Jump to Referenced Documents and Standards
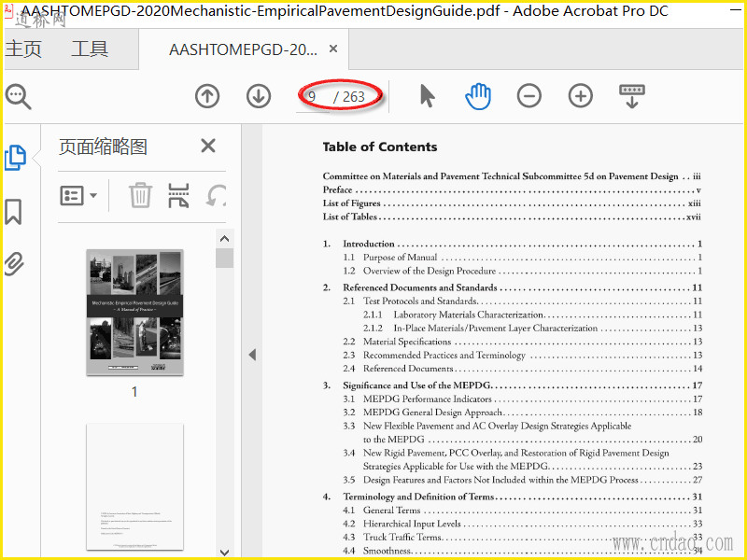Image resolution: width=747 pixels, height=560 pixels. (513, 287)
